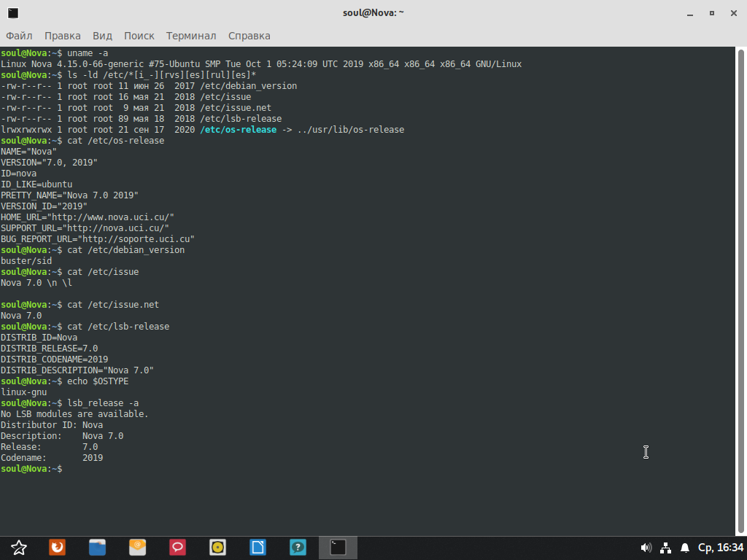Open the mail client from taskbar
This screenshot has width=747, height=560.
pos(137,548)
